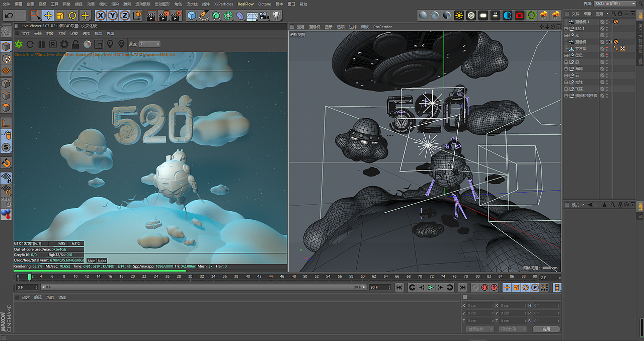Open the RealFlow menu
This screenshot has width=644, height=341.
click(x=245, y=4)
